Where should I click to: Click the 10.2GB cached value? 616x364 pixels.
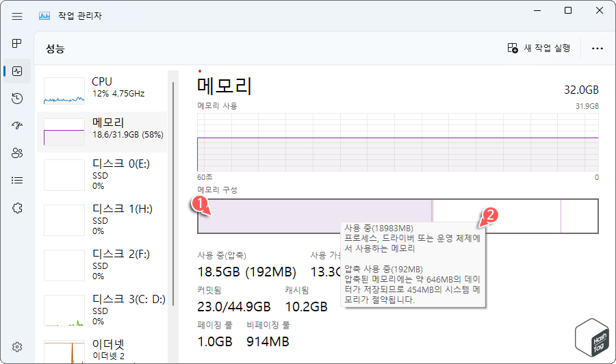[306, 307]
